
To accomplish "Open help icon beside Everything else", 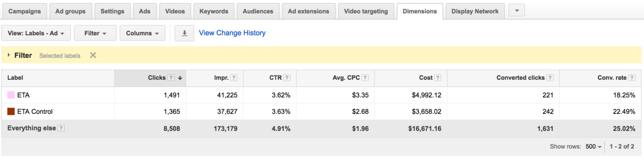I will click(x=61, y=128).
